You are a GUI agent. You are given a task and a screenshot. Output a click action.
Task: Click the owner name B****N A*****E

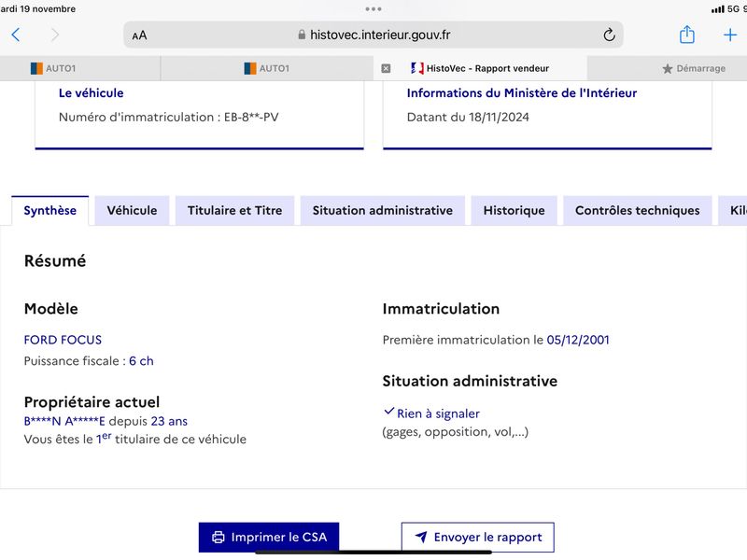64,422
